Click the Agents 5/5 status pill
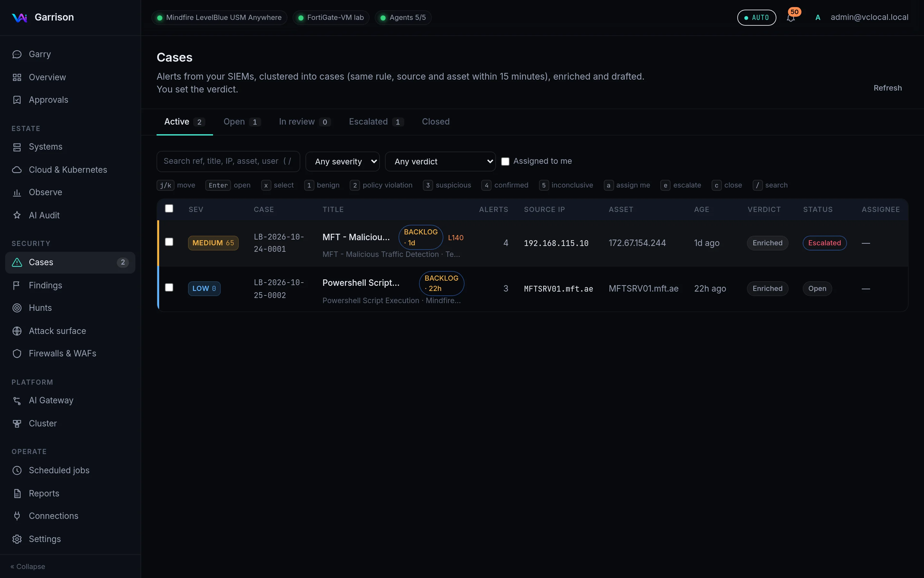This screenshot has height=578, width=924. pos(403,18)
